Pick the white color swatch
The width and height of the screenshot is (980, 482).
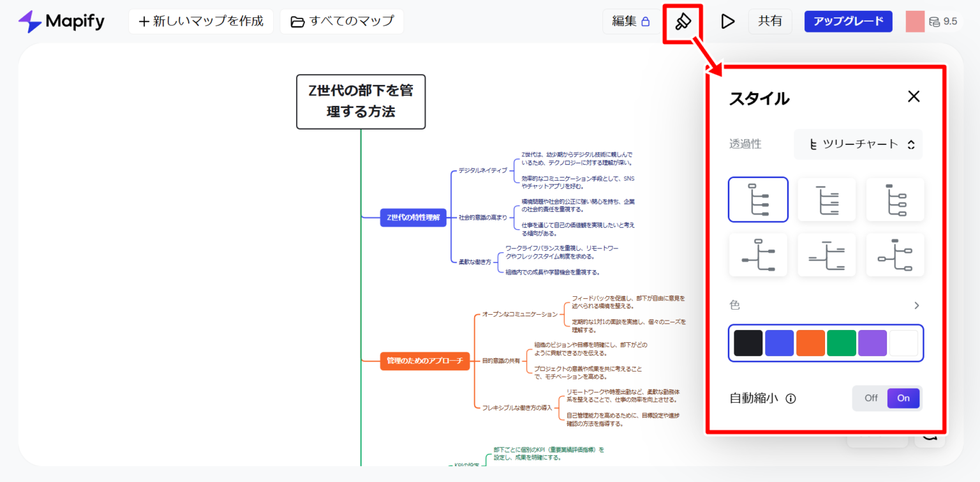904,343
